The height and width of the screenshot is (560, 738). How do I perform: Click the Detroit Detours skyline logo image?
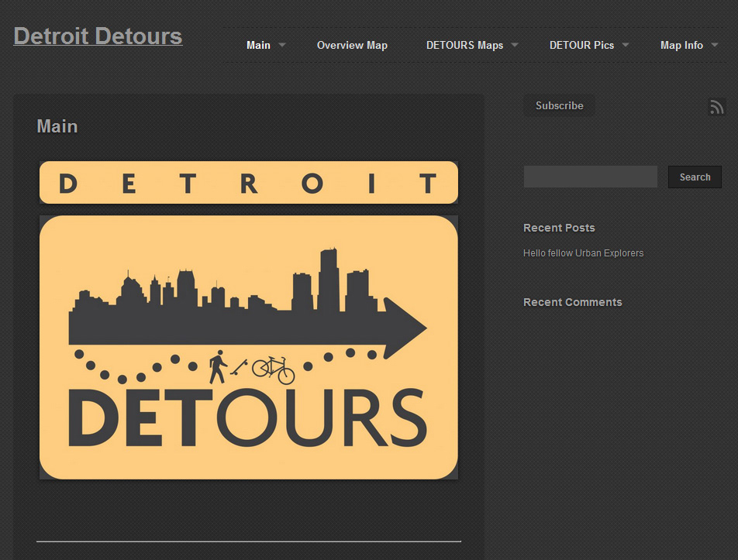[249, 348]
